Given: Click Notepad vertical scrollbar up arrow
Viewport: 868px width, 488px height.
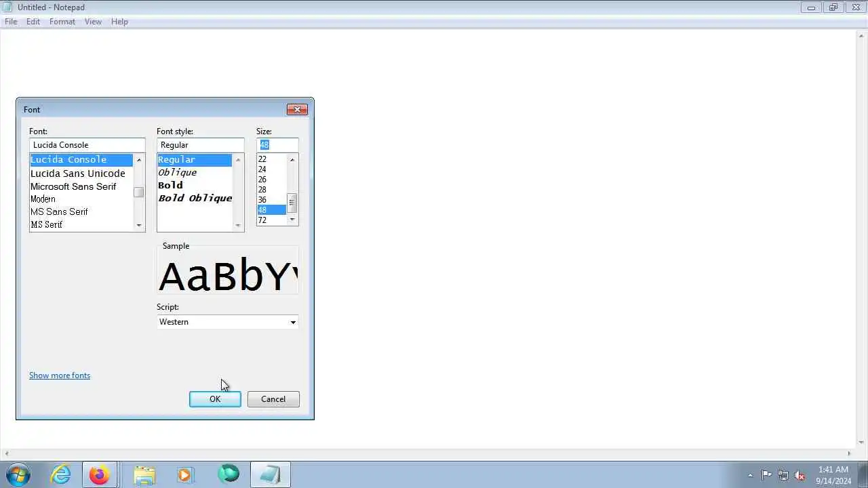Looking at the screenshot, I should tap(862, 35).
